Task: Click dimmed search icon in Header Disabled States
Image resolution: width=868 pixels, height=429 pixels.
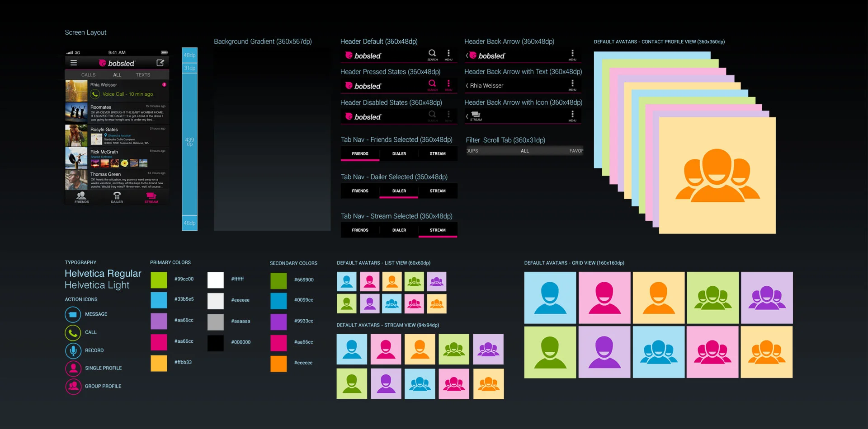Action: pyautogui.click(x=432, y=114)
